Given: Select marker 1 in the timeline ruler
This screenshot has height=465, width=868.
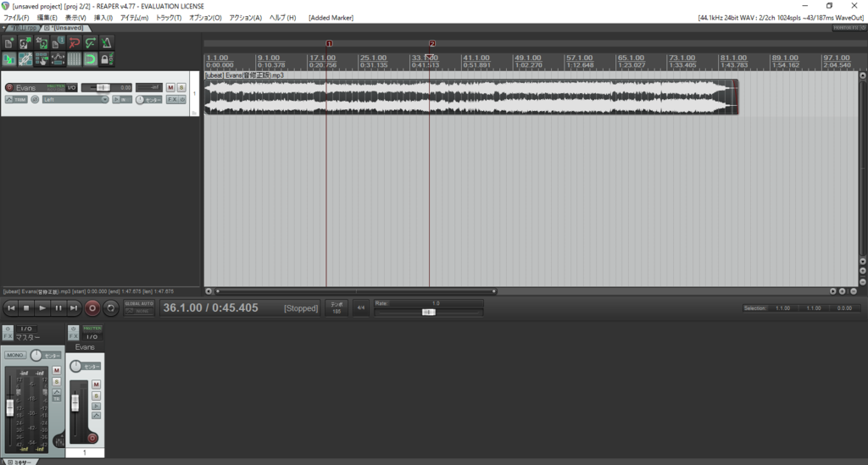Looking at the screenshot, I should 330,43.
